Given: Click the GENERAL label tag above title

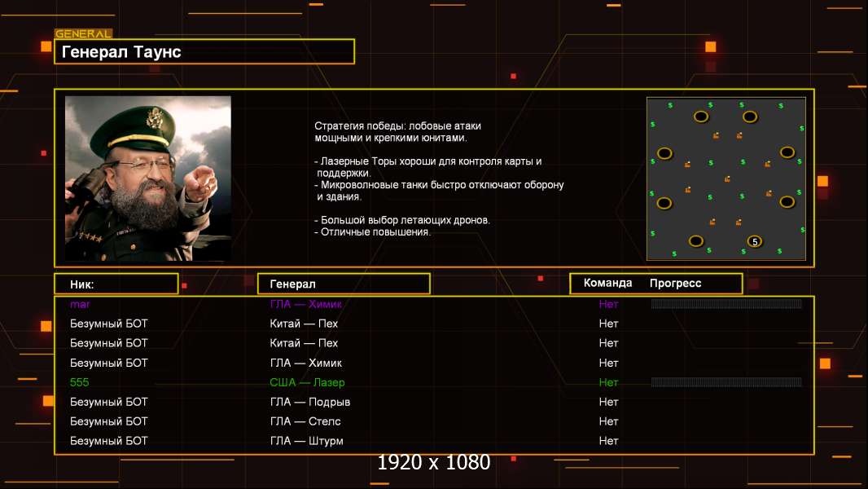Looking at the screenshot, I should pyautogui.click(x=83, y=34).
